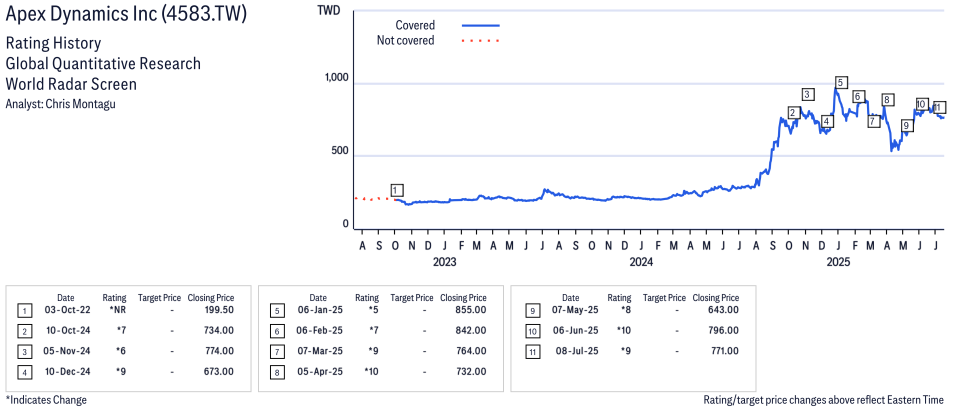Click chart marker 4 on the chart

pyautogui.click(x=826, y=121)
